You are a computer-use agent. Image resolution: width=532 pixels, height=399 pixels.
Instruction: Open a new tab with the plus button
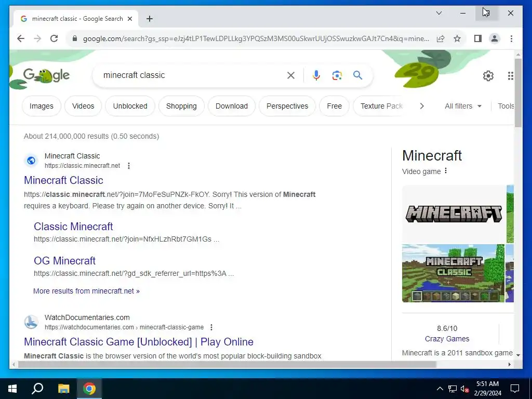point(149,19)
